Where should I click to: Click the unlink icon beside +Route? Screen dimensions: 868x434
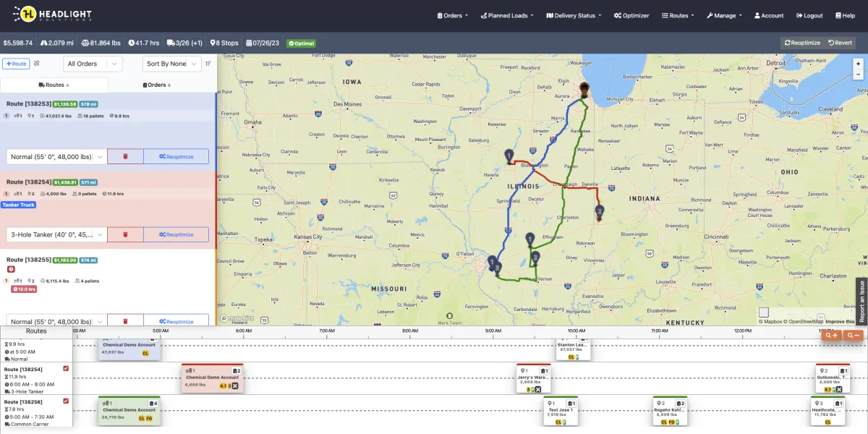point(37,64)
